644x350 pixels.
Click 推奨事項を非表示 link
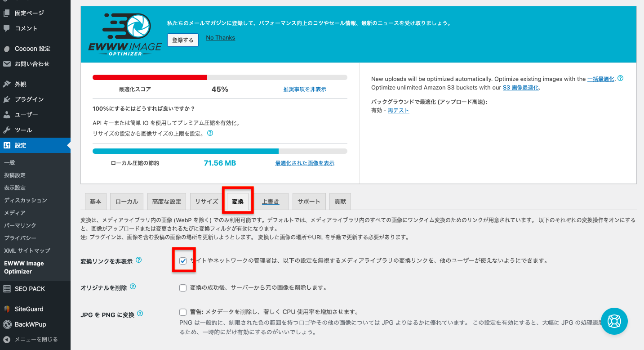pyautogui.click(x=305, y=90)
